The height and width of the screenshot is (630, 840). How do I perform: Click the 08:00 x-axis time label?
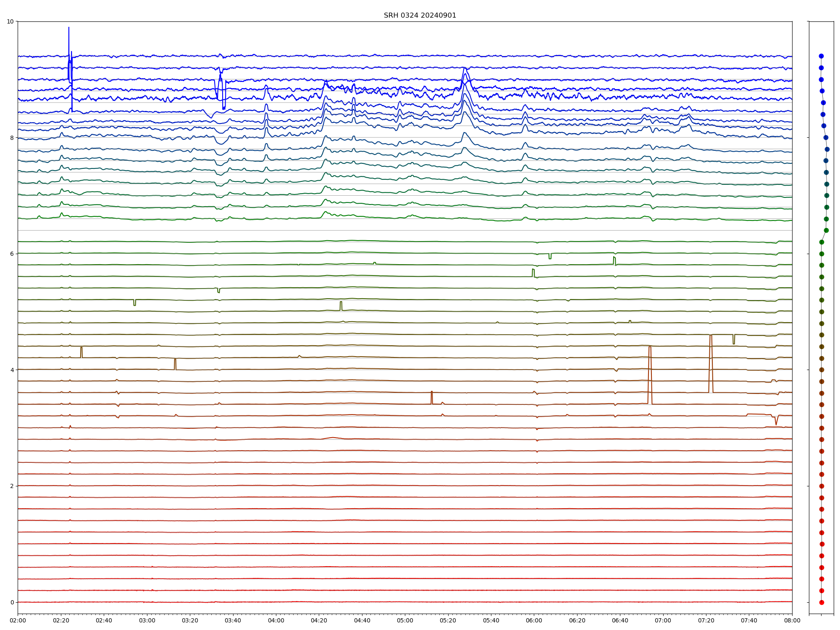792,620
